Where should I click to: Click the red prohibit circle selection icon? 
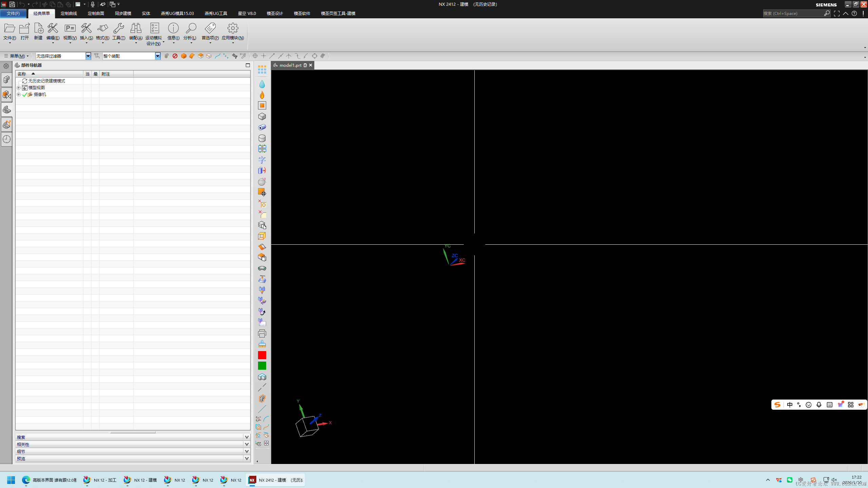175,56
